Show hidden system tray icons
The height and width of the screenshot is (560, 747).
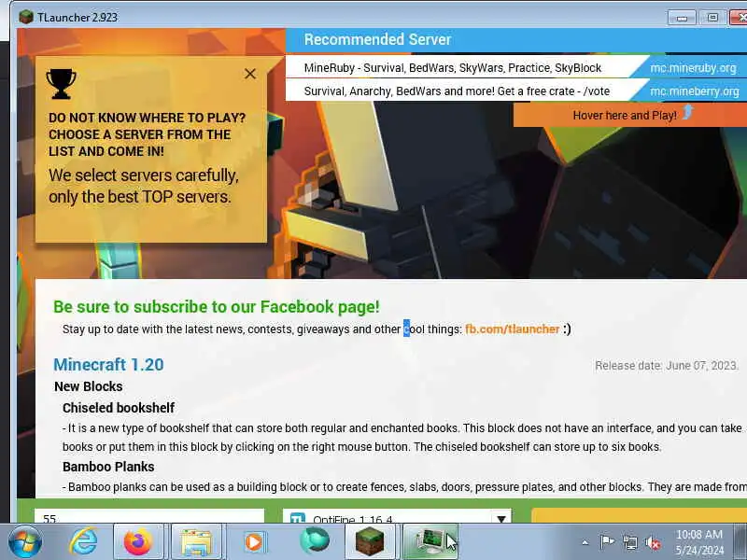click(585, 542)
